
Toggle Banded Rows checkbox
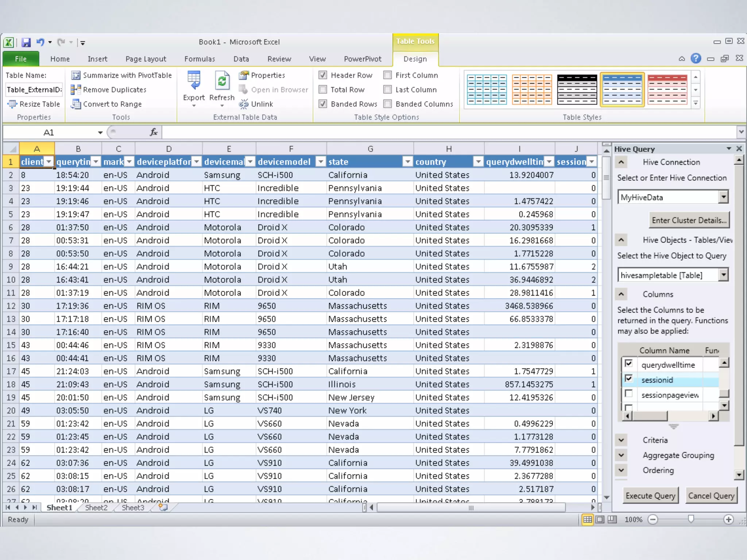322,104
